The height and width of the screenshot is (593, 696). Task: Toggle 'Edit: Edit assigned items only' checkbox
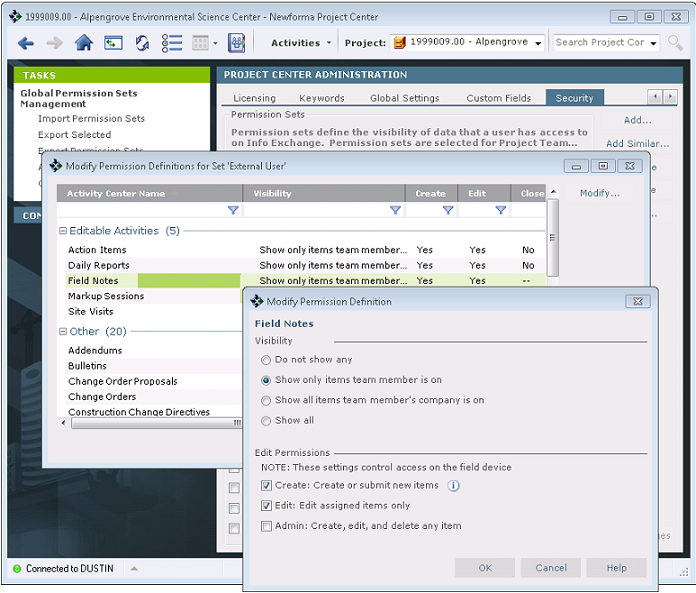266,506
